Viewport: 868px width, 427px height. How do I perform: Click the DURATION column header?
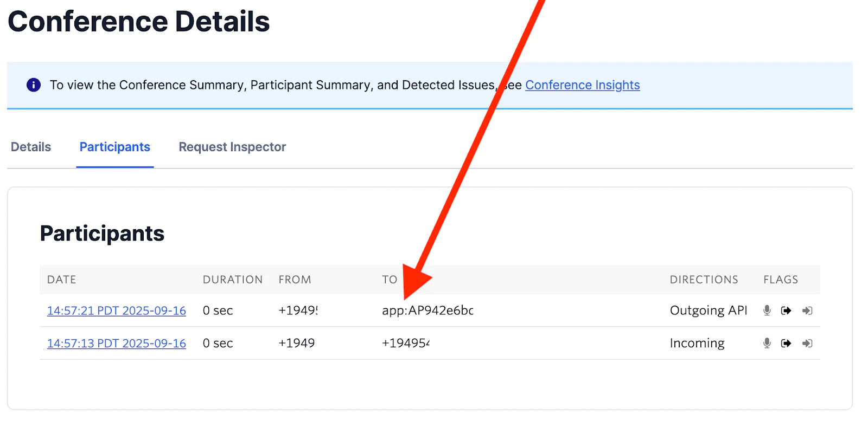[x=233, y=280]
